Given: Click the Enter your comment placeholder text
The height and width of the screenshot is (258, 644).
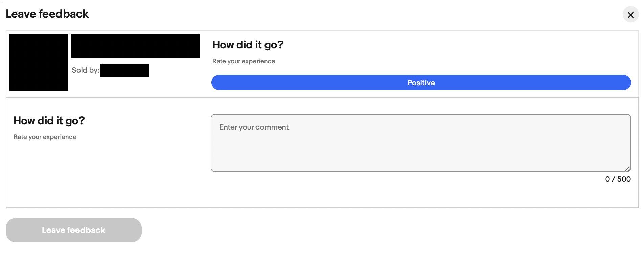Looking at the screenshot, I should pyautogui.click(x=254, y=127).
